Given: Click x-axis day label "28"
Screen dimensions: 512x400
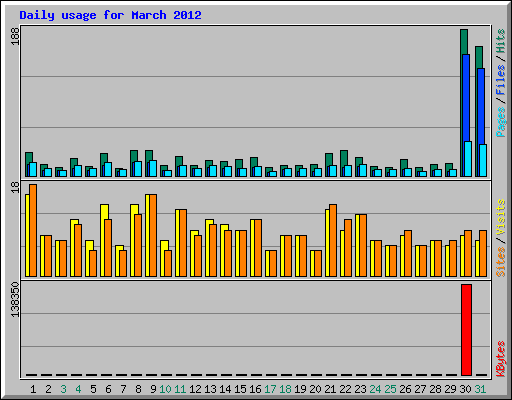Looking at the screenshot, I should (x=435, y=389).
